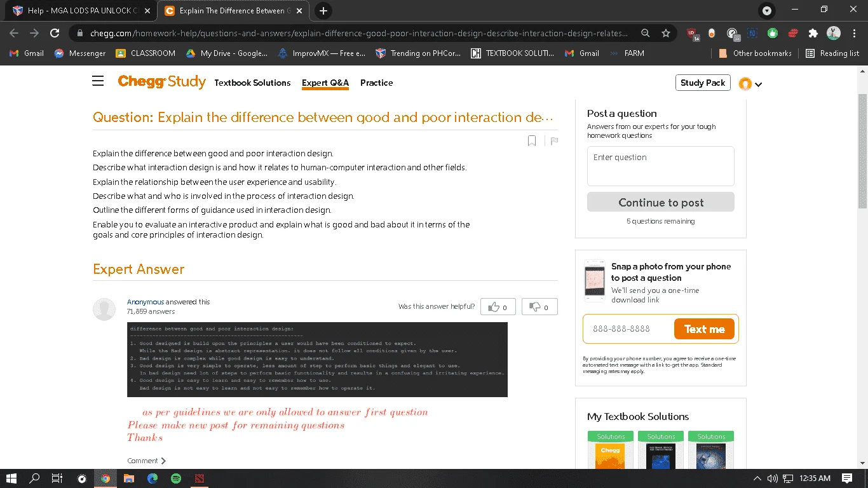Reload the page with the refresh icon

tap(55, 33)
